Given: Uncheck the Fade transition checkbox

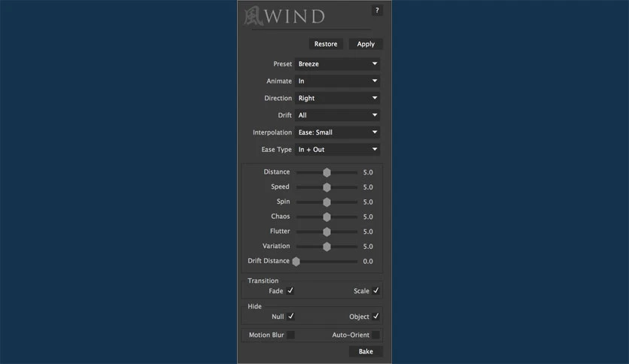Looking at the screenshot, I should click(x=290, y=290).
